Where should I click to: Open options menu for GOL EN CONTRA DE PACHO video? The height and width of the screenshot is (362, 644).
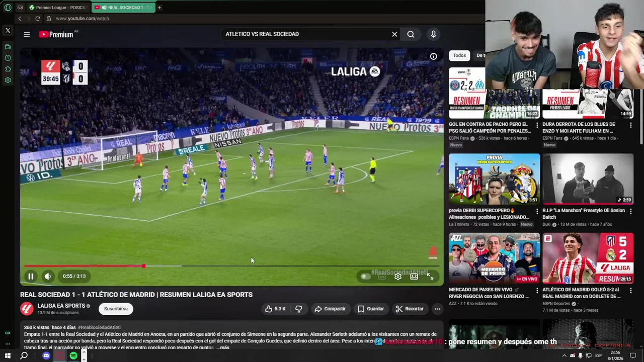tap(537, 125)
